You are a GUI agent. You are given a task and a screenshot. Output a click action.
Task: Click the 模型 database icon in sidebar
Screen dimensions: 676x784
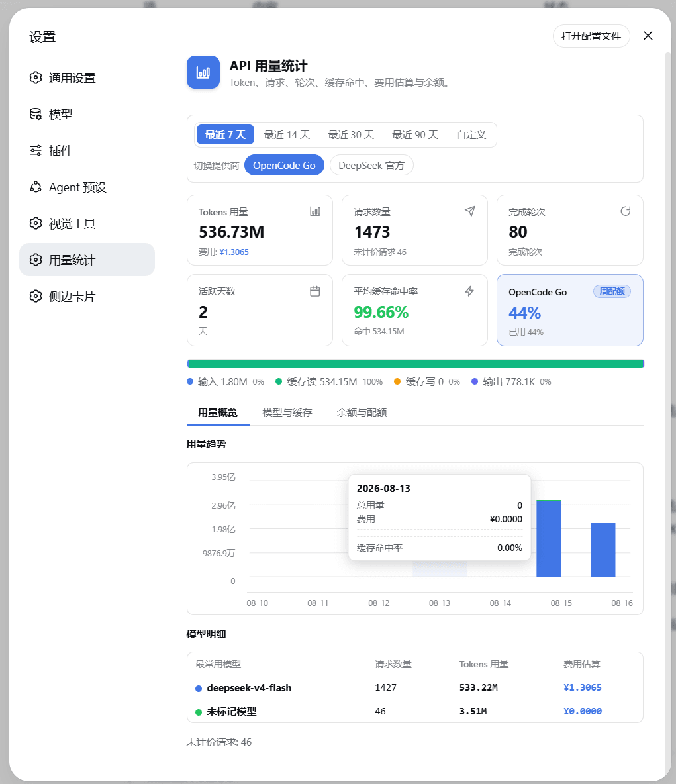(x=36, y=114)
